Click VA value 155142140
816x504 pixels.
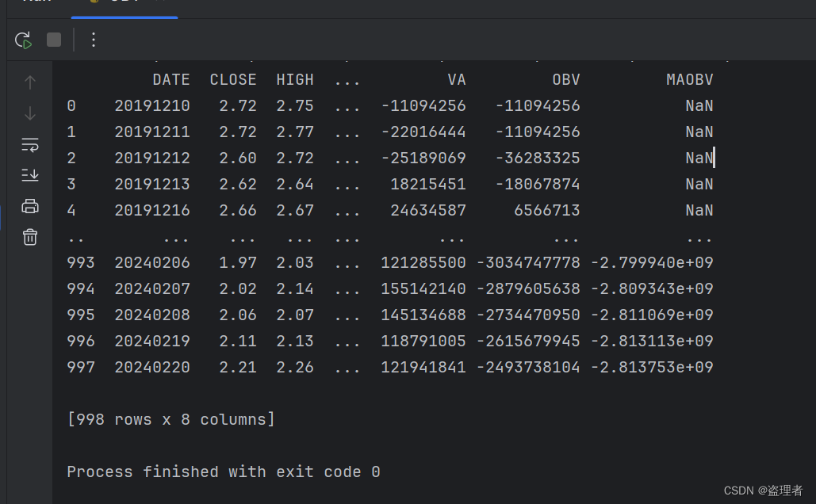[423, 288]
